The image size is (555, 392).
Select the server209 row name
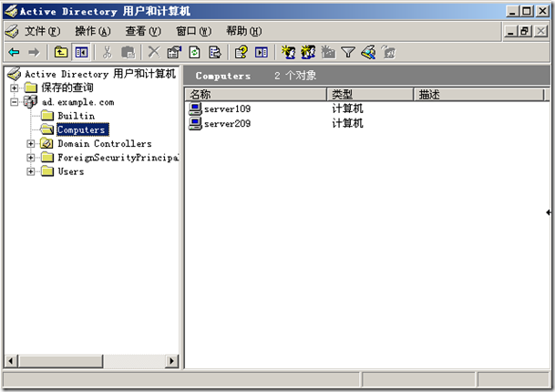tap(227, 123)
